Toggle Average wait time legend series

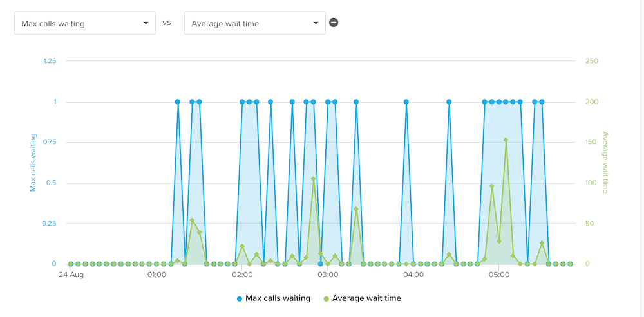pyautogui.click(x=362, y=298)
